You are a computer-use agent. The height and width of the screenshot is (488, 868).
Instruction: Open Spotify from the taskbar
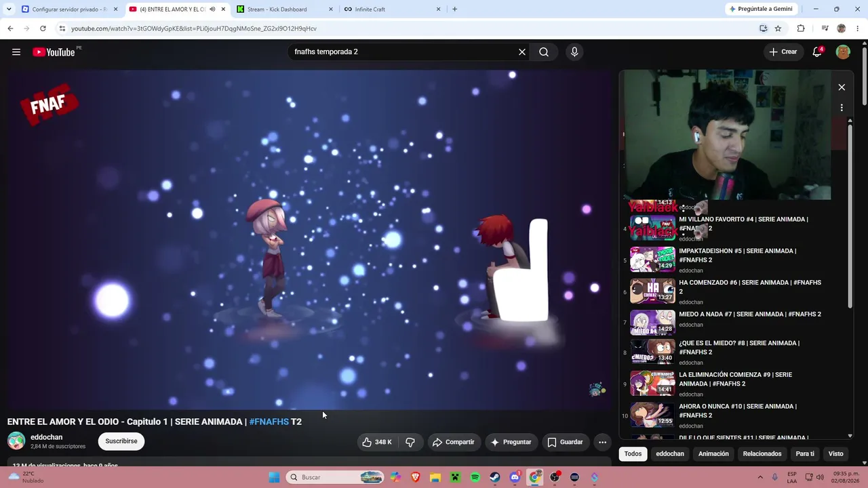475,477
